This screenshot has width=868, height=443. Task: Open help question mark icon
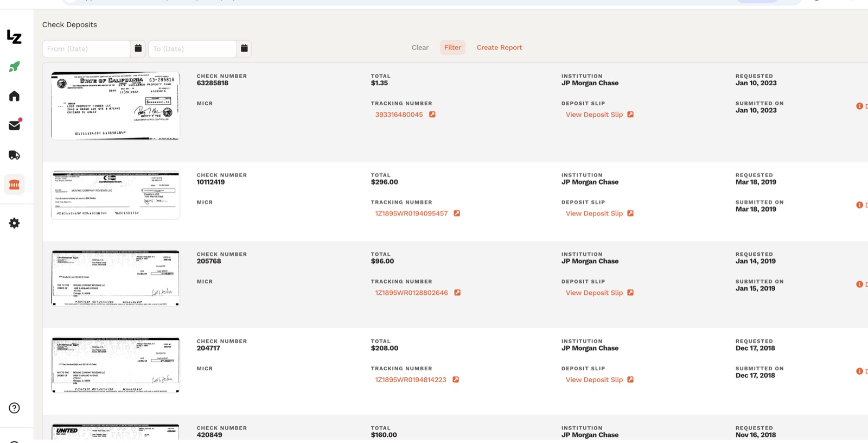click(15, 408)
